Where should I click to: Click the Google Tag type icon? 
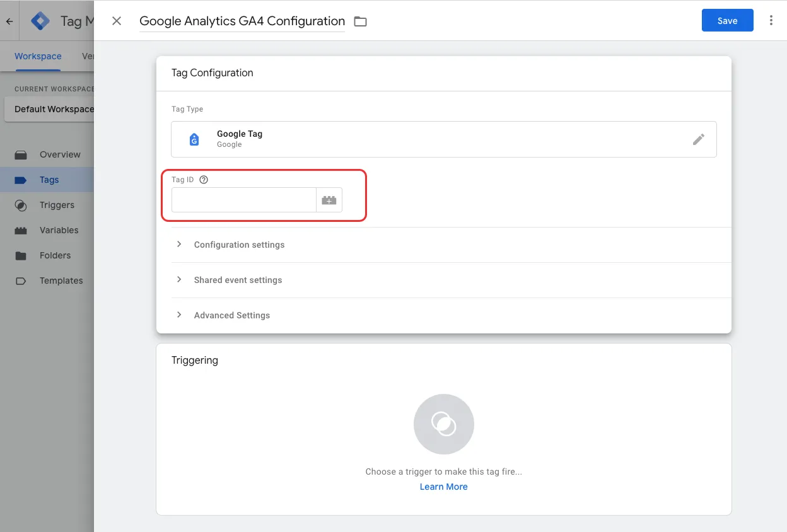(x=194, y=139)
